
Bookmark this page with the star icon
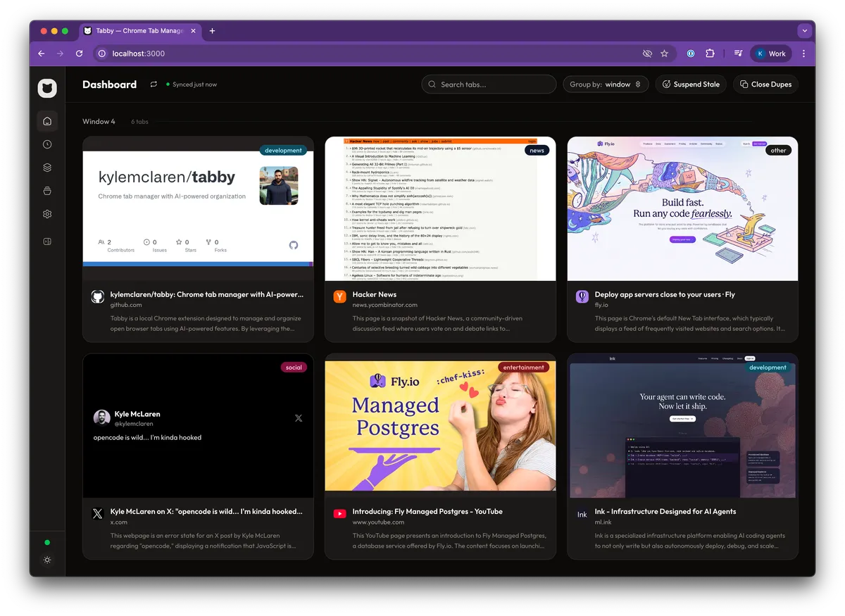tap(665, 54)
